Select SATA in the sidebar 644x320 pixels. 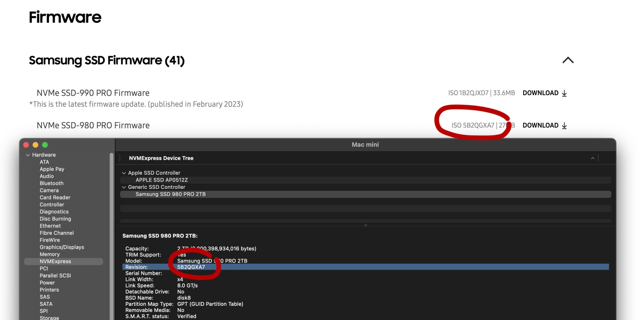(46, 304)
